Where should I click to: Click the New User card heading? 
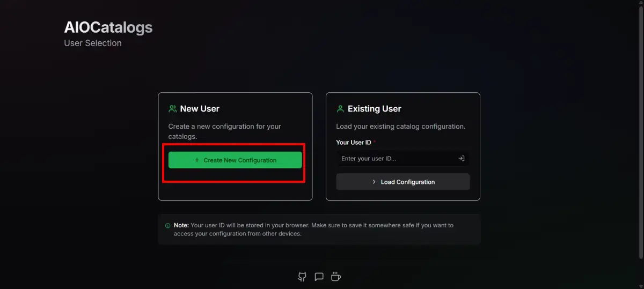pyautogui.click(x=200, y=109)
